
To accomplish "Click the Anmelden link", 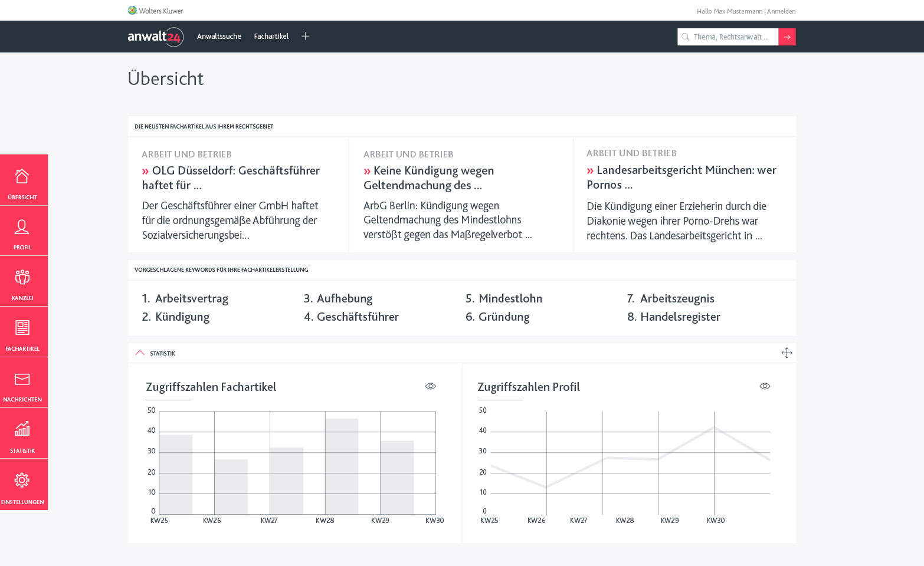I will coord(781,11).
